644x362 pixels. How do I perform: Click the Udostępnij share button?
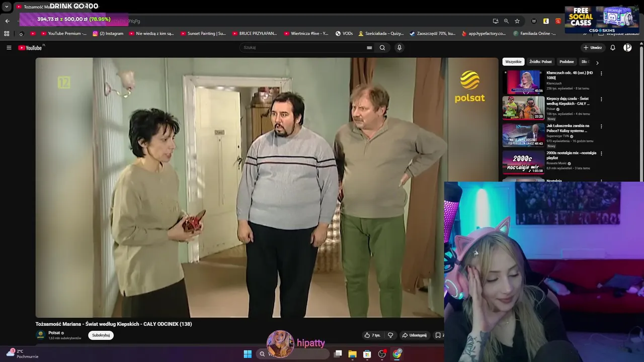click(414, 335)
